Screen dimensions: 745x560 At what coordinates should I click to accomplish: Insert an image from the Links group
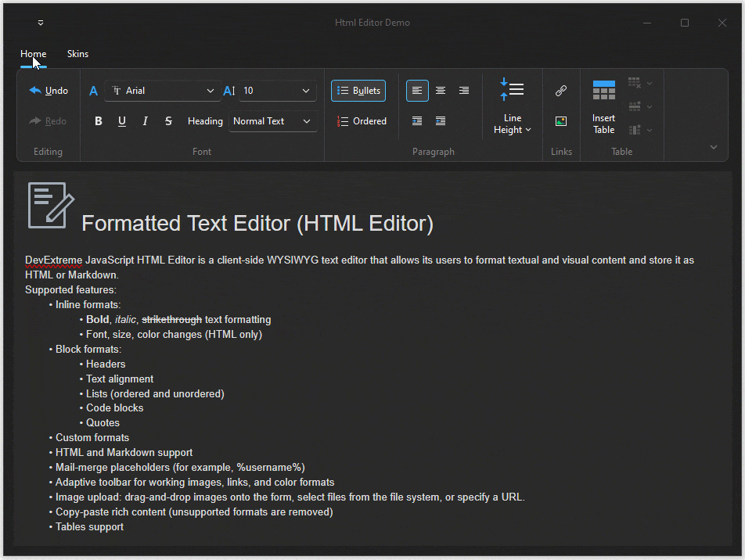coord(561,121)
